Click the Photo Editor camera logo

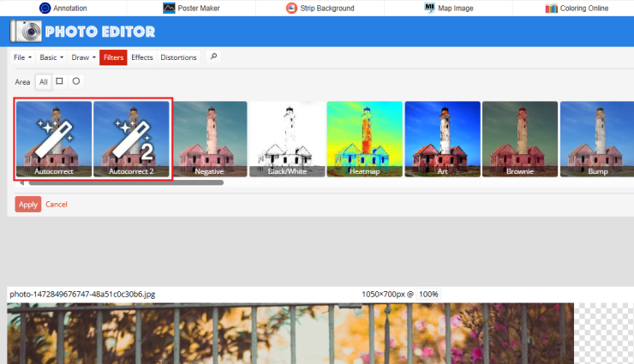27,33
